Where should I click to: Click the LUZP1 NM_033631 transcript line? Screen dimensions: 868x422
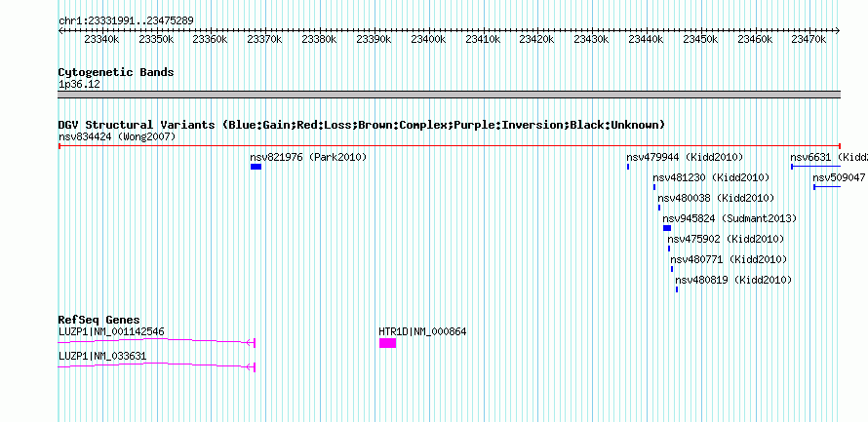157,365
